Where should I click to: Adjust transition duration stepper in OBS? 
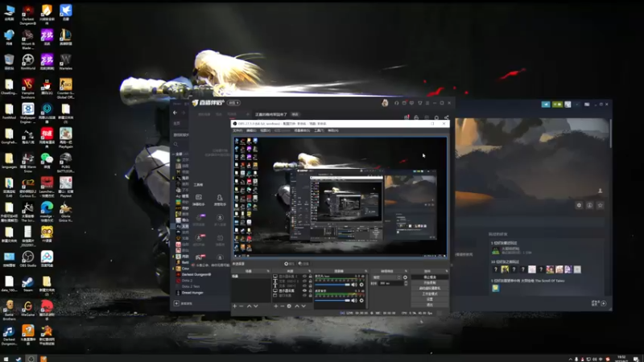[406, 283]
